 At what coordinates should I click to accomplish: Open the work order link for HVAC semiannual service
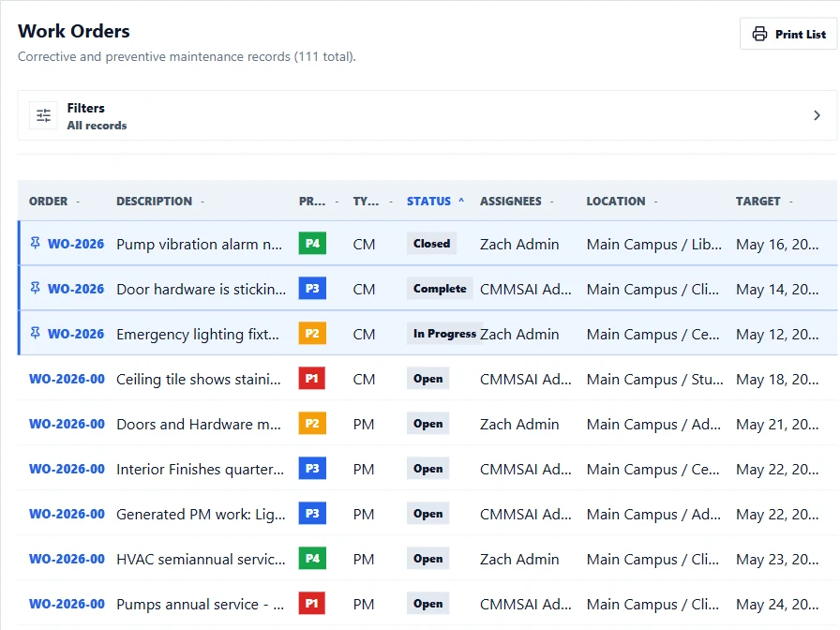click(x=67, y=559)
